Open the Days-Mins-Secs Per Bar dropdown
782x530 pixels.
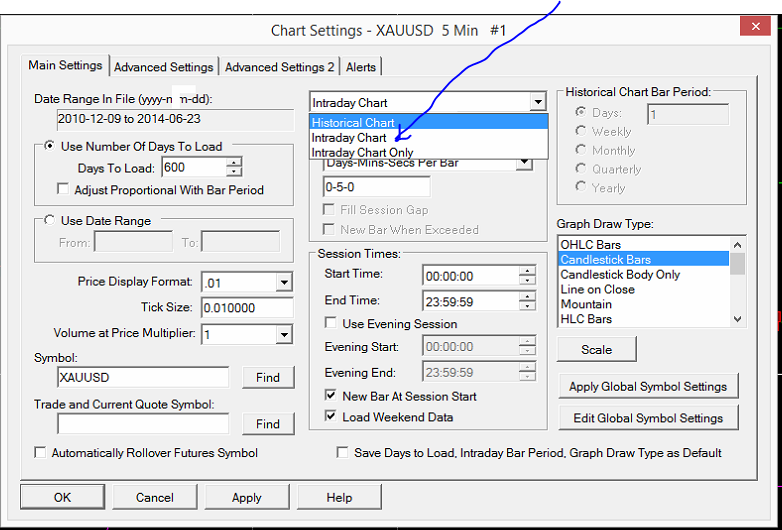click(x=524, y=163)
